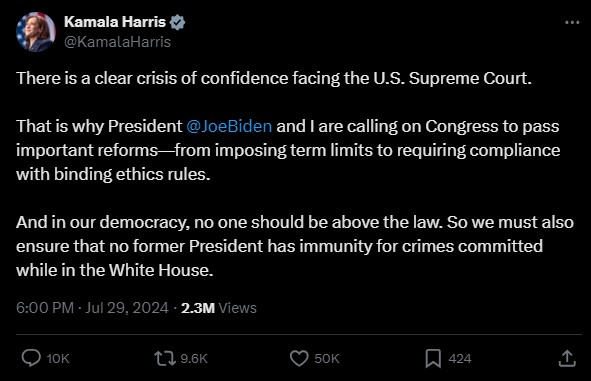Click the 50K likes count

click(x=327, y=358)
